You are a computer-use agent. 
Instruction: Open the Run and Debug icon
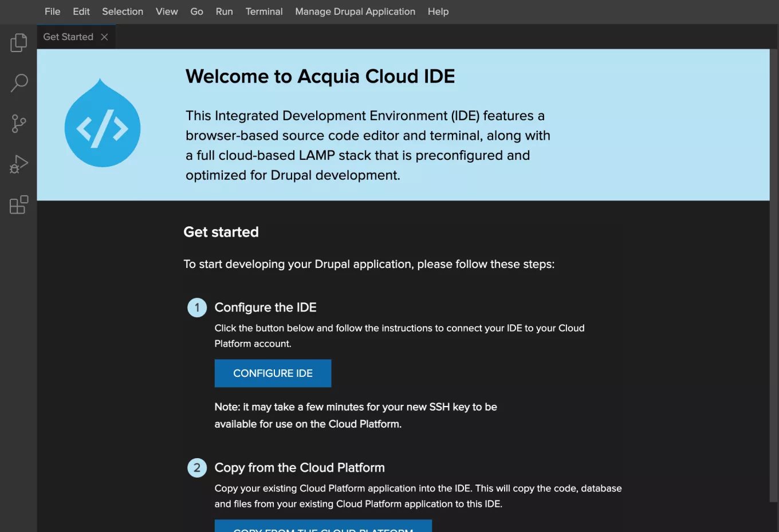18,164
